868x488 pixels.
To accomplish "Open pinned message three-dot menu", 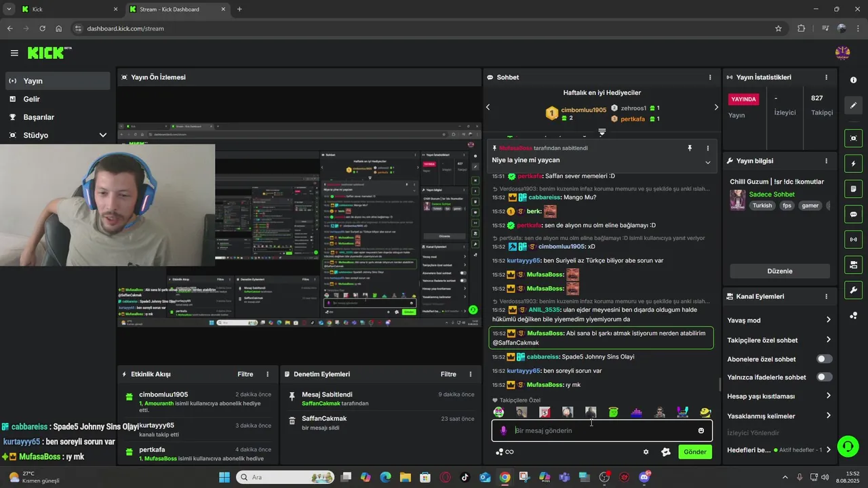I will 707,148.
